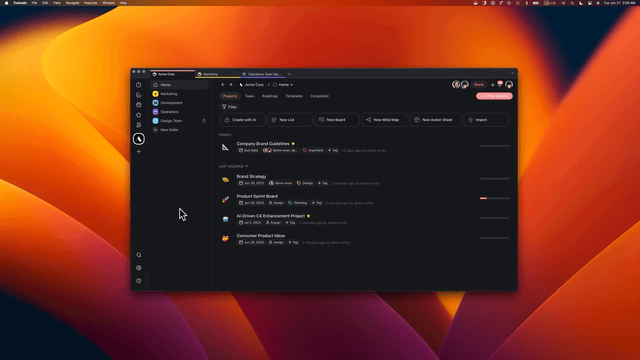Set Due Date on Company Brand Guidelines
Image resolution: width=640 pixels, height=360 pixels.
coord(249,151)
